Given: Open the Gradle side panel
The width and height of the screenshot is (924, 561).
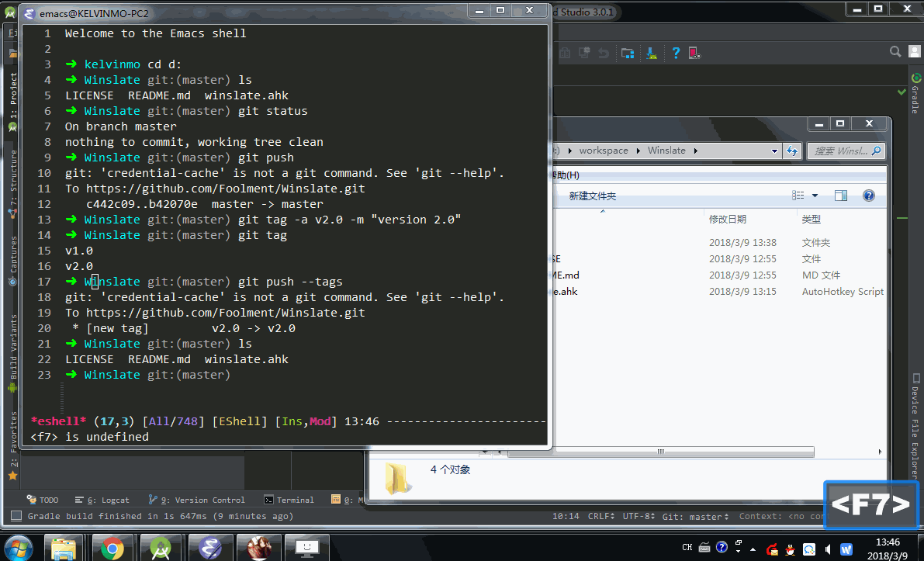Looking at the screenshot, I should coord(915,92).
